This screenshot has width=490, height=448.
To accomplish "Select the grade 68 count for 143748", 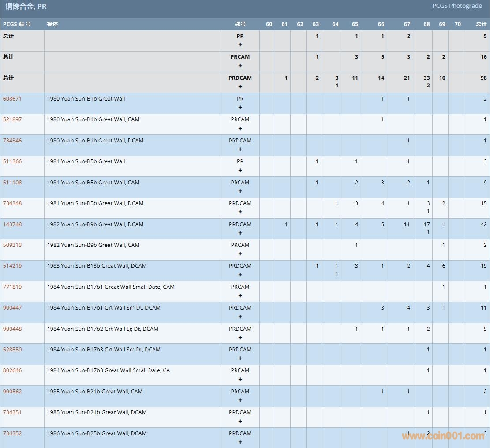I will click(426, 224).
